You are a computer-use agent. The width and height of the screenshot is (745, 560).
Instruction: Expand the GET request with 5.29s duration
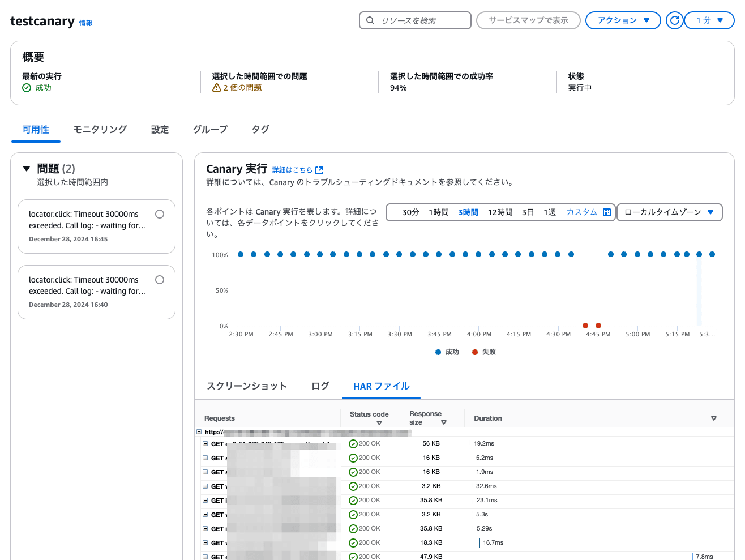pyautogui.click(x=205, y=529)
